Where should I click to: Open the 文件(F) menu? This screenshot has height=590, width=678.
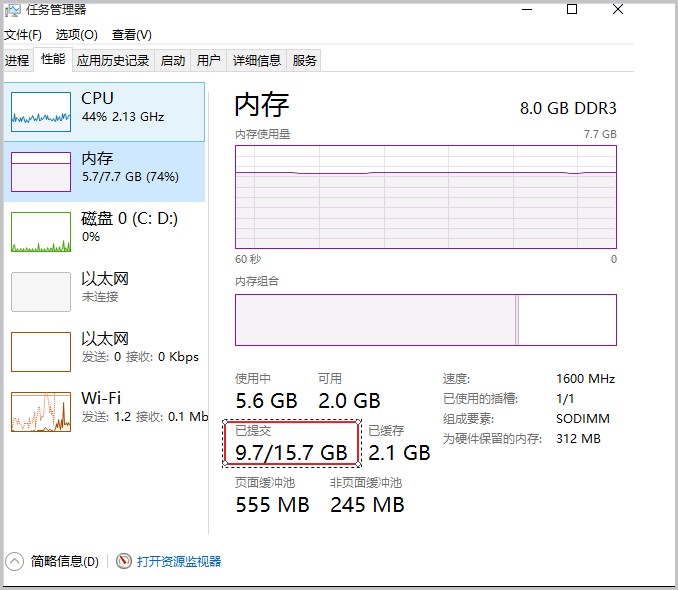point(23,35)
